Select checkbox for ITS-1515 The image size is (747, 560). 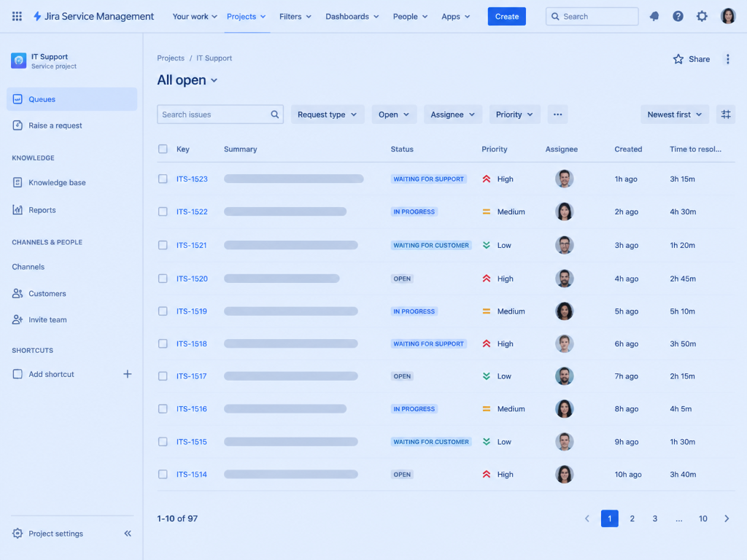click(163, 441)
